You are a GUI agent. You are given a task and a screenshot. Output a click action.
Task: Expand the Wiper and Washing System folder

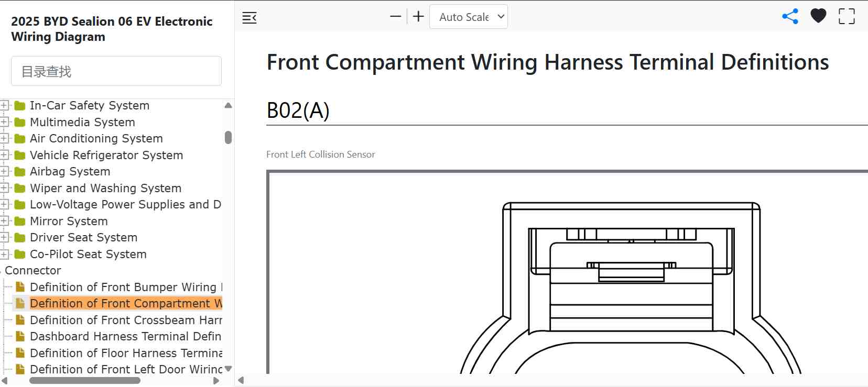point(4,188)
